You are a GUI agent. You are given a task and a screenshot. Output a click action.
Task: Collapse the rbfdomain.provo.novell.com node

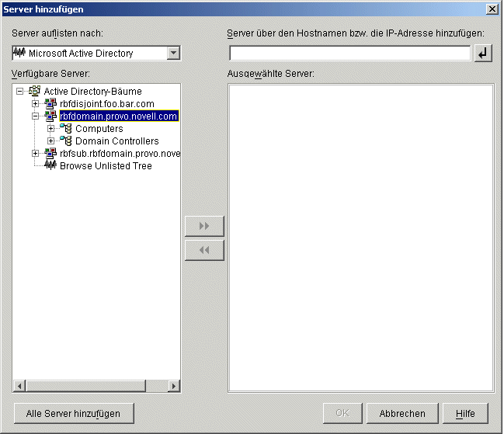[36, 116]
